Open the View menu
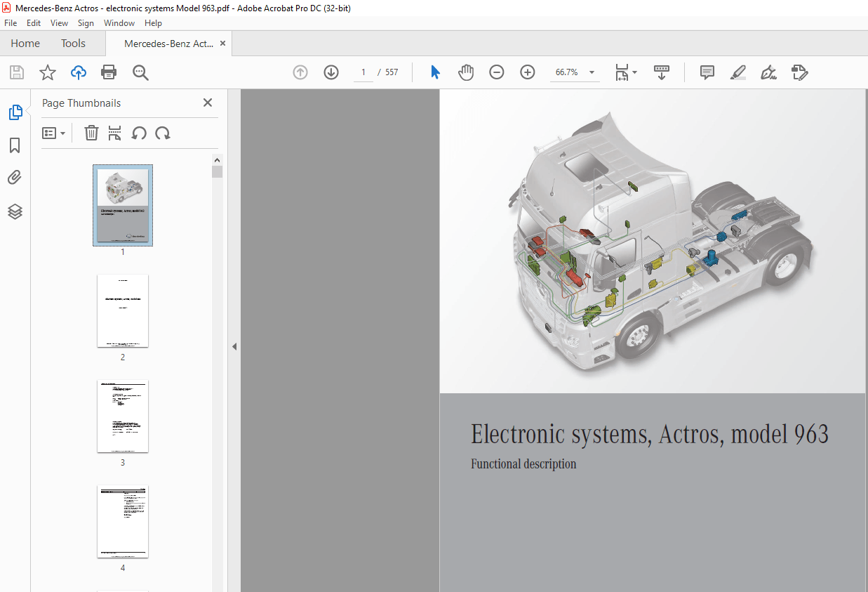 click(59, 22)
